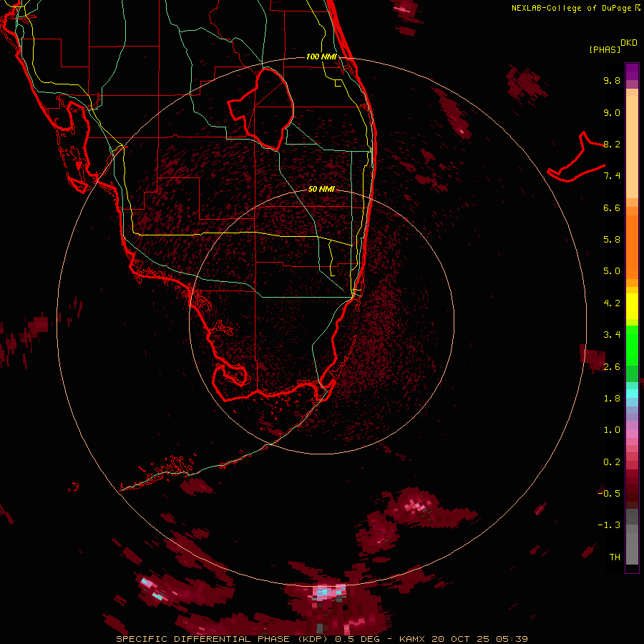
Task: Click the (KDP) product abbreviation in caption
Action: tap(313, 639)
